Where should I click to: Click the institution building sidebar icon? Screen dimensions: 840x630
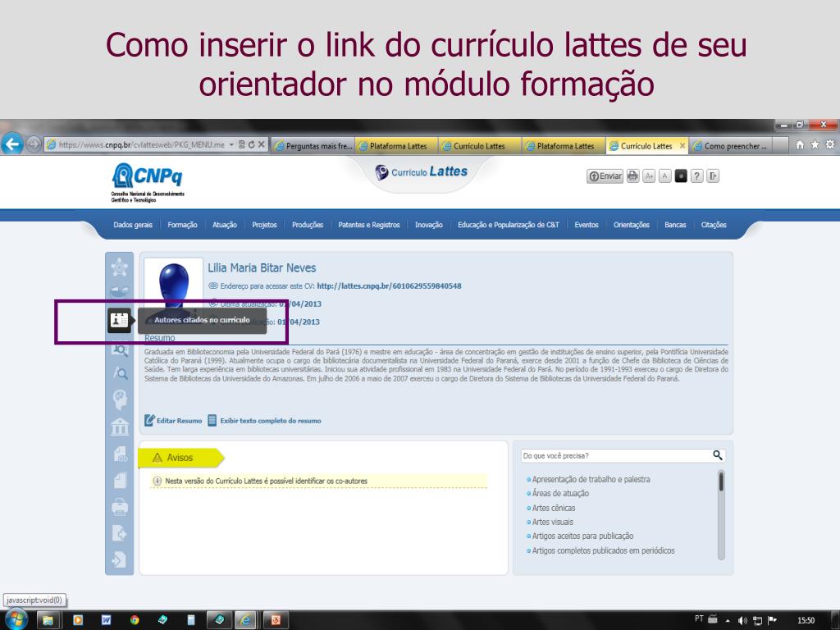(x=120, y=427)
